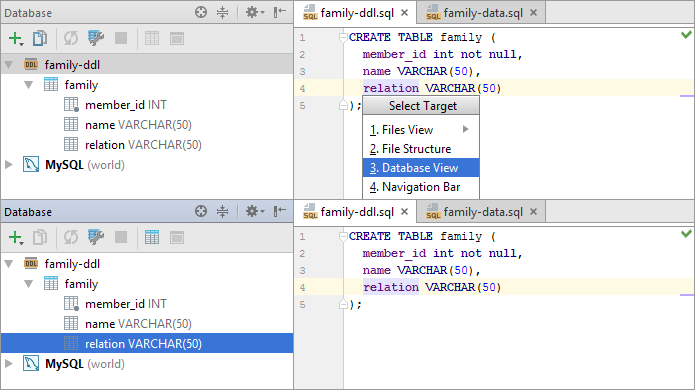695x390 pixels.
Task: Switch to the family-data.sql tab in the top editor
Action: tap(482, 13)
